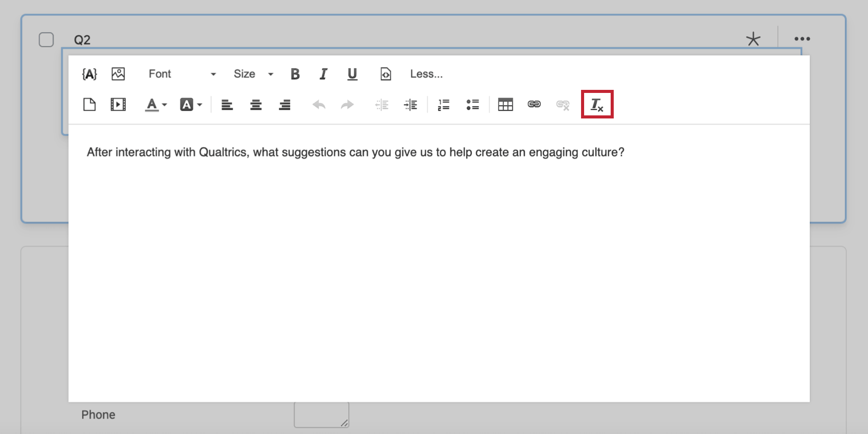Click the remove formatting icon

pos(597,105)
